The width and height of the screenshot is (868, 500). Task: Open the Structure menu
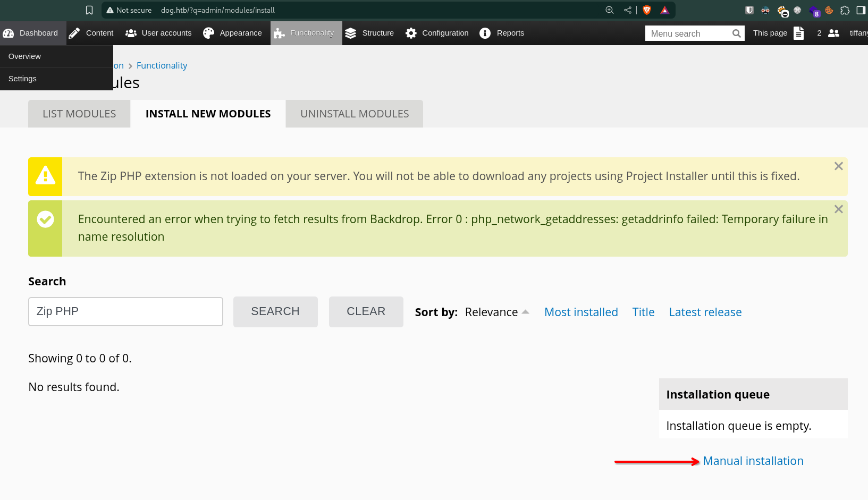[x=369, y=33]
